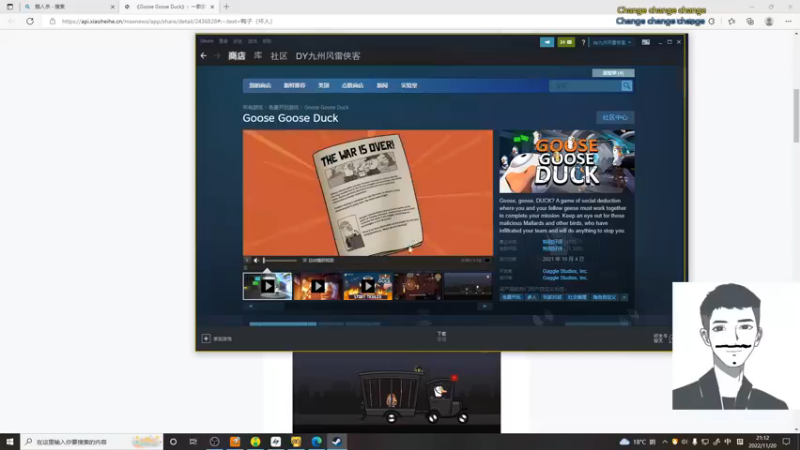The image size is (800, 450).
Task: Adjust the trailer volume slider
Action: (x=280, y=261)
